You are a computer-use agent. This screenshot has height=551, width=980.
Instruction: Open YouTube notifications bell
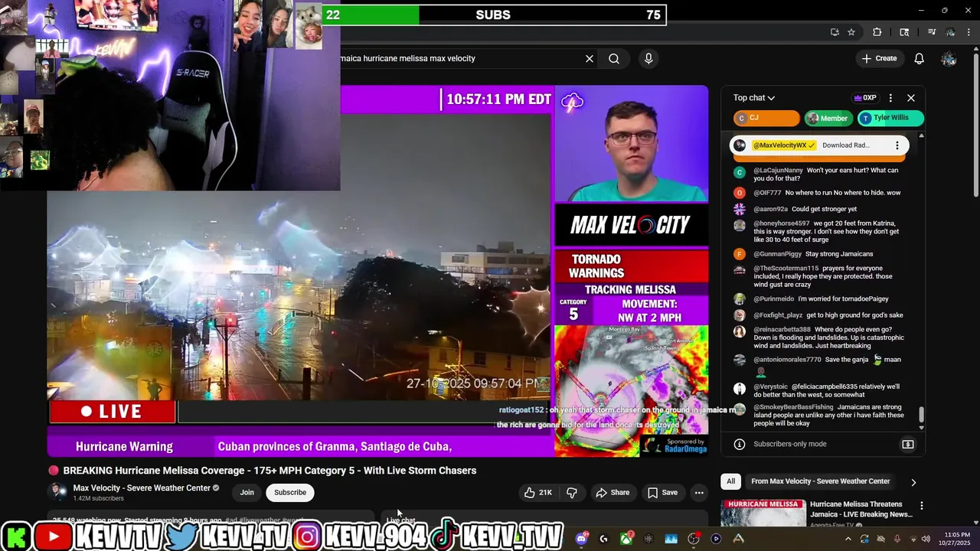920,59
